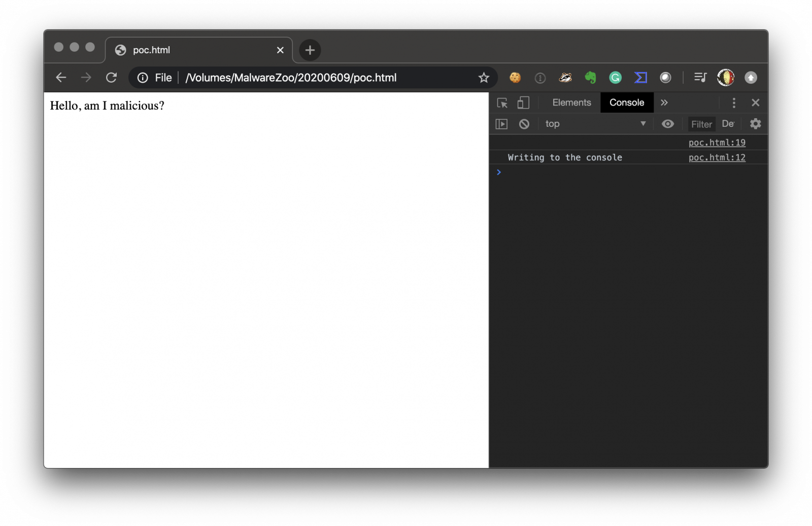This screenshot has width=812, height=526.
Task: Open the poc.html:19 source link
Action: [717, 143]
